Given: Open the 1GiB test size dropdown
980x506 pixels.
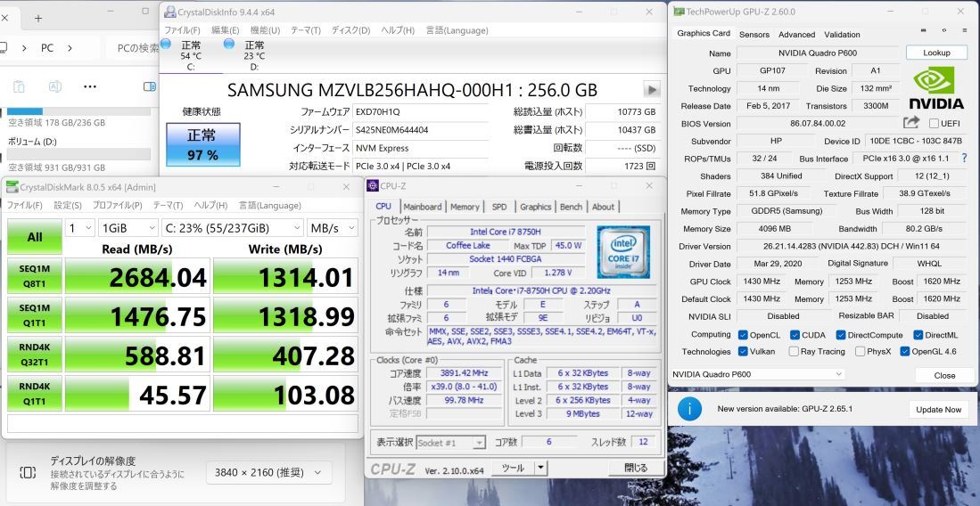Looking at the screenshot, I should pos(128,228).
